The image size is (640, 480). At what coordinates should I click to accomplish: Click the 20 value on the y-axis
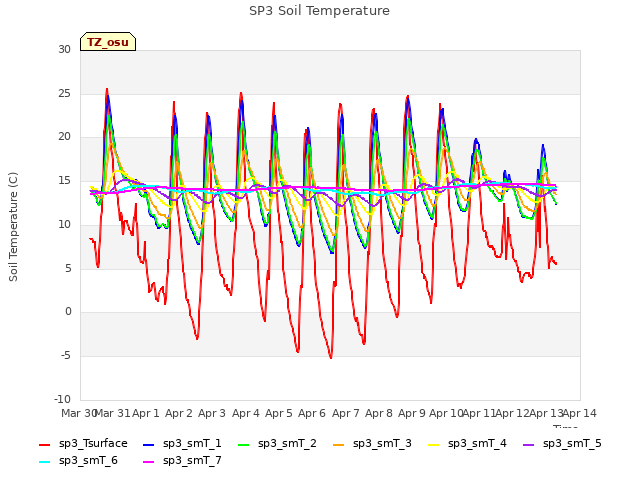coord(64,137)
